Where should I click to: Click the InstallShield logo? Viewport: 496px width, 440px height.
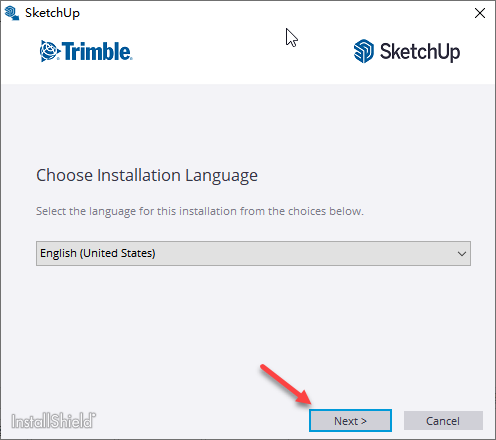53,421
